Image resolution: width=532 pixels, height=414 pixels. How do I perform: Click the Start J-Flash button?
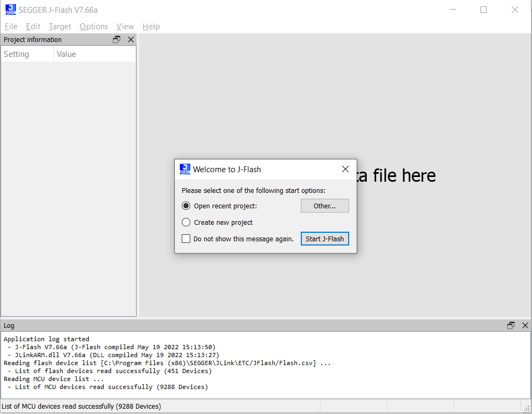325,239
